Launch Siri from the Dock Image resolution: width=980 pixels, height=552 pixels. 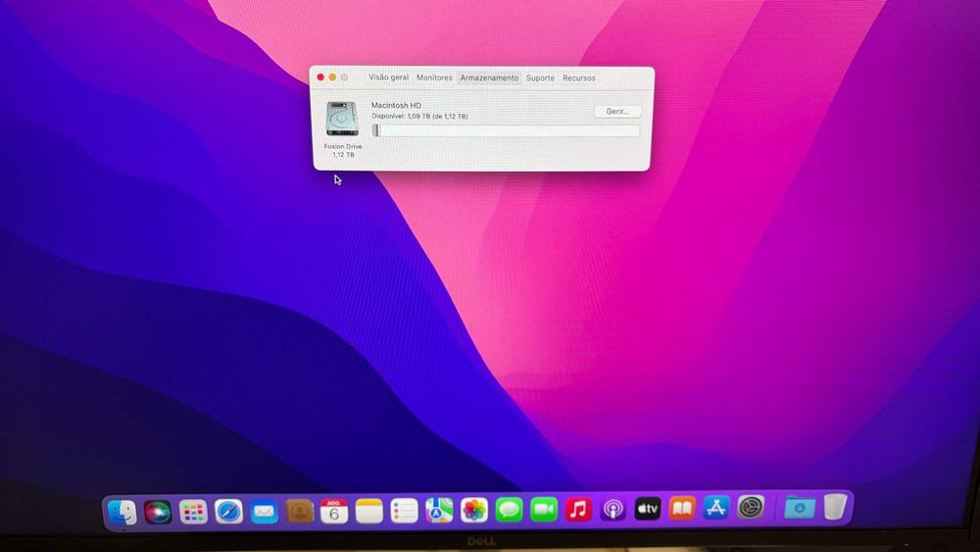[x=158, y=512]
